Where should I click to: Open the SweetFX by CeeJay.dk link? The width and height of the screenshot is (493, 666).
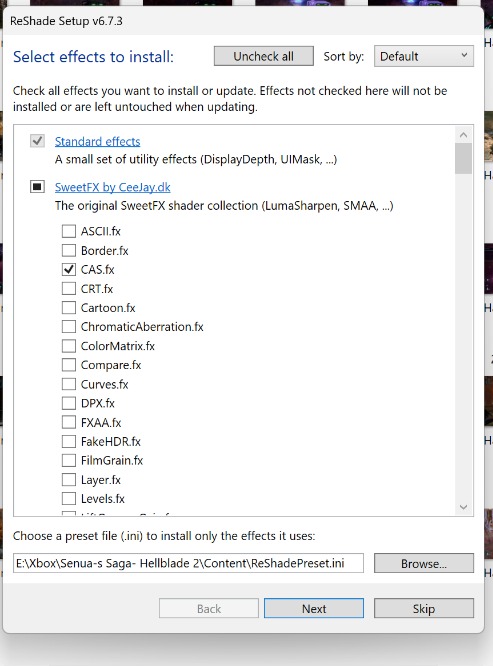(x=113, y=187)
